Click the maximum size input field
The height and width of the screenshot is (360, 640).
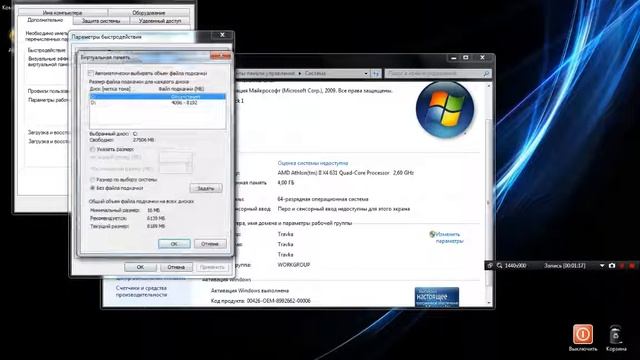[x=176, y=168]
